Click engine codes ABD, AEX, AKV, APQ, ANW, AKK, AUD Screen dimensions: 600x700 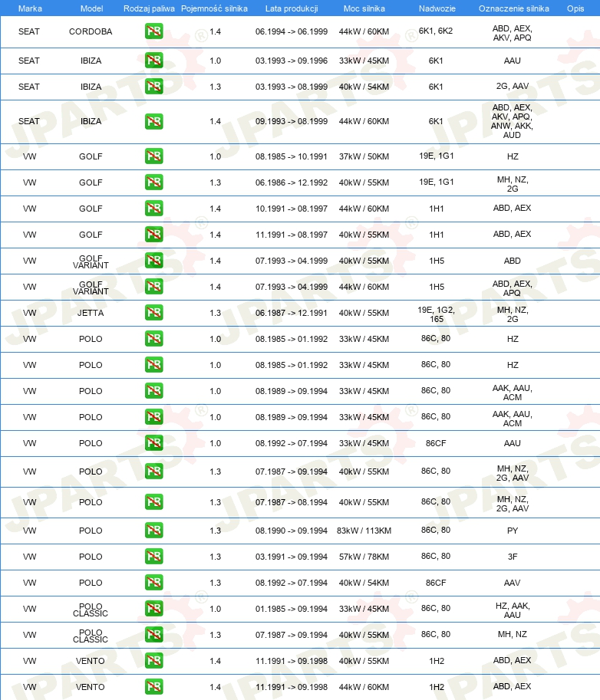512,121
